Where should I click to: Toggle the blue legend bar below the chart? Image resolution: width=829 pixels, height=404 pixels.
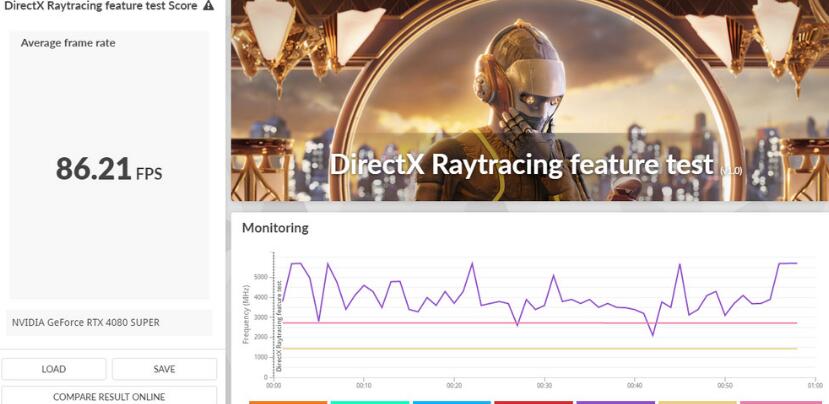tap(451, 401)
